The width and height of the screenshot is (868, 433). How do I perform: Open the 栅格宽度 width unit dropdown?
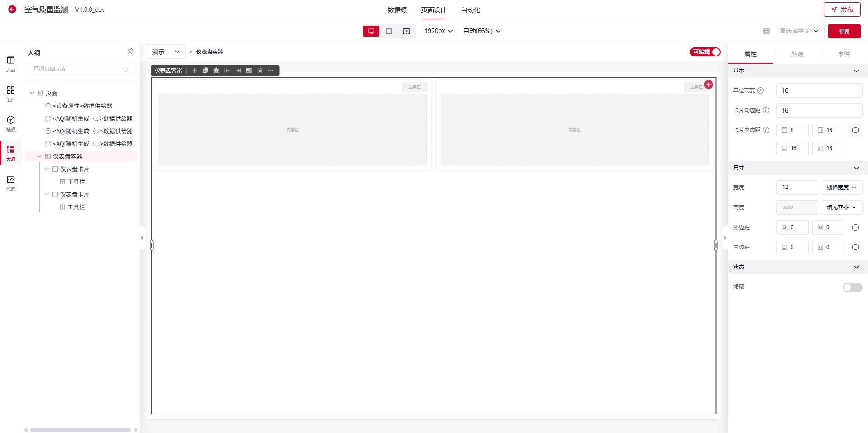[841, 188]
